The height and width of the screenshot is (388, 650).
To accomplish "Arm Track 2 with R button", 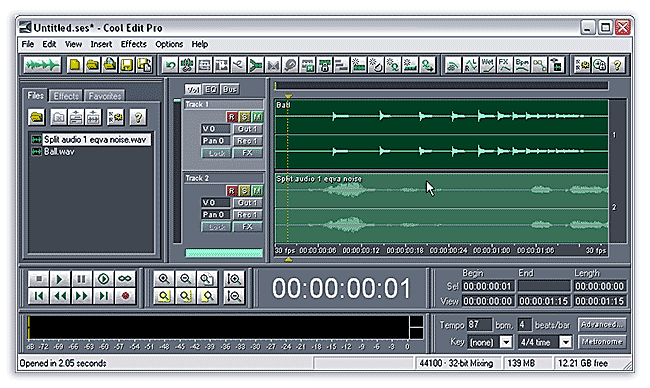I will (232, 191).
